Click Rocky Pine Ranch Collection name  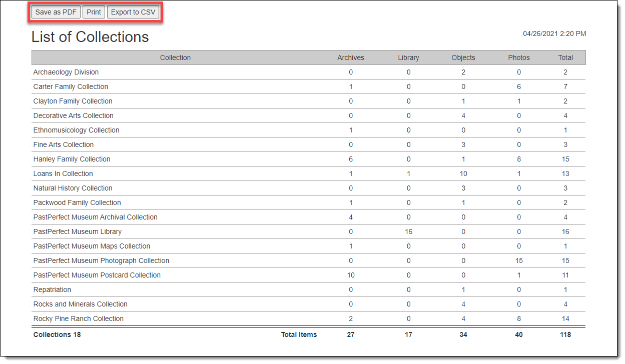point(79,318)
